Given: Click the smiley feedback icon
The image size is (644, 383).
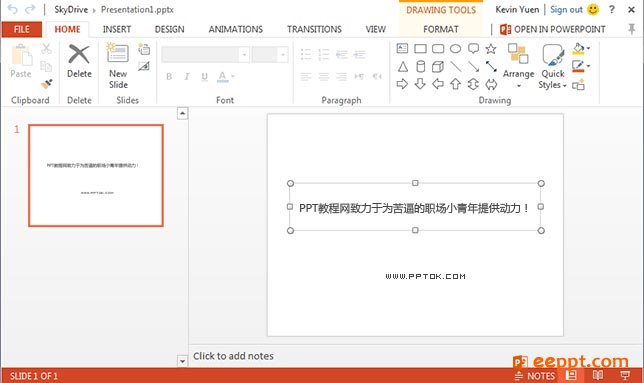Looking at the screenshot, I should tap(593, 9).
